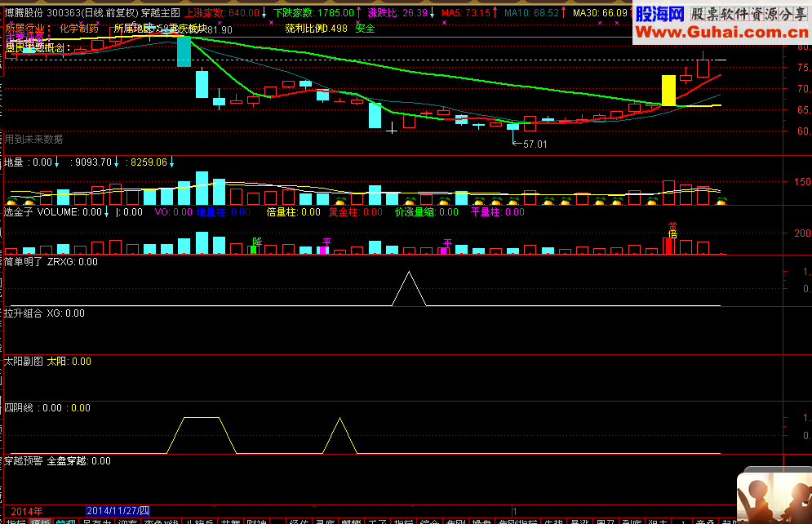Image resolution: width=812 pixels, height=524 pixels.
Task: Click the green 降 volume marker
Action: (x=257, y=242)
